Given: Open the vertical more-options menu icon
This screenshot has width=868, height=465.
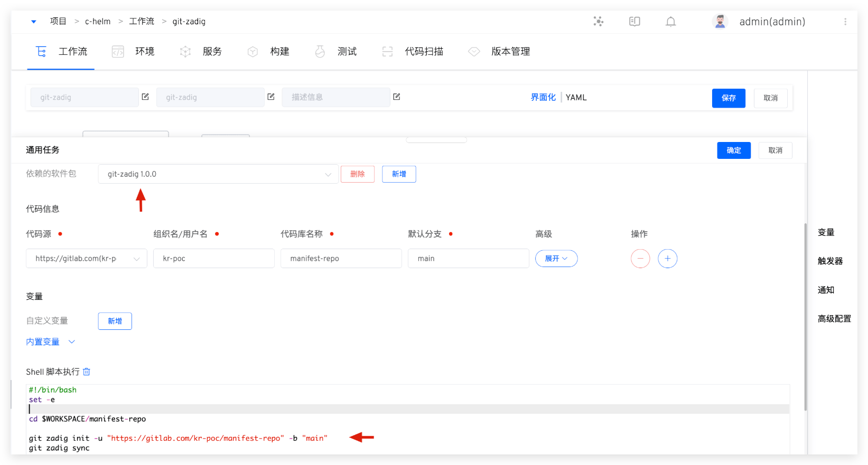Looking at the screenshot, I should (845, 22).
